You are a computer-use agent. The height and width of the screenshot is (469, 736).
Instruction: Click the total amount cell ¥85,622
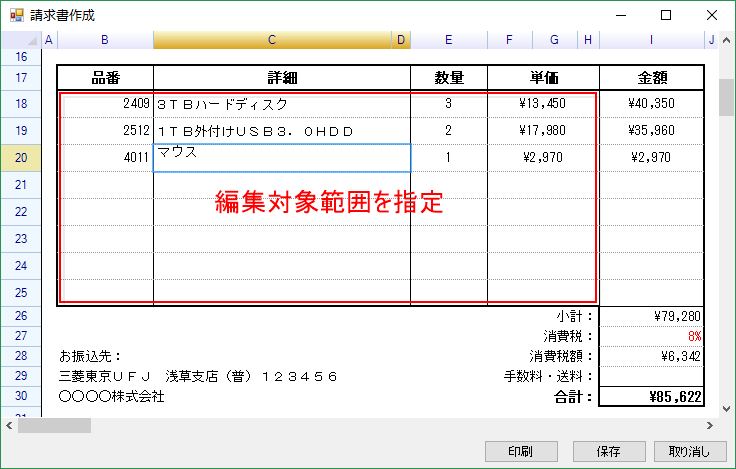651,396
